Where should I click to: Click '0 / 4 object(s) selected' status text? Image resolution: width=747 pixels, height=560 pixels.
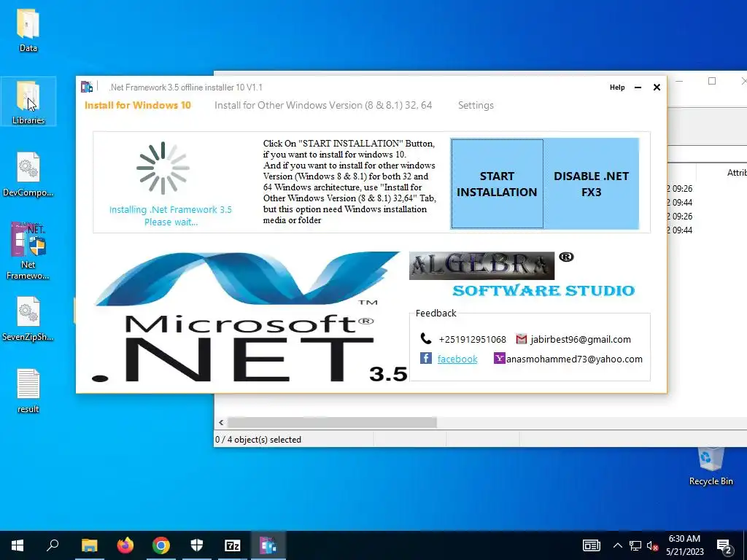click(x=258, y=440)
